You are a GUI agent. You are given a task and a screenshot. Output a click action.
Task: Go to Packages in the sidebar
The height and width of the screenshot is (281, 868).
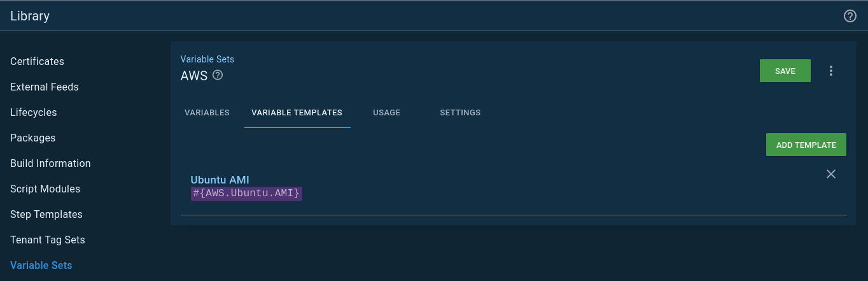(x=32, y=138)
